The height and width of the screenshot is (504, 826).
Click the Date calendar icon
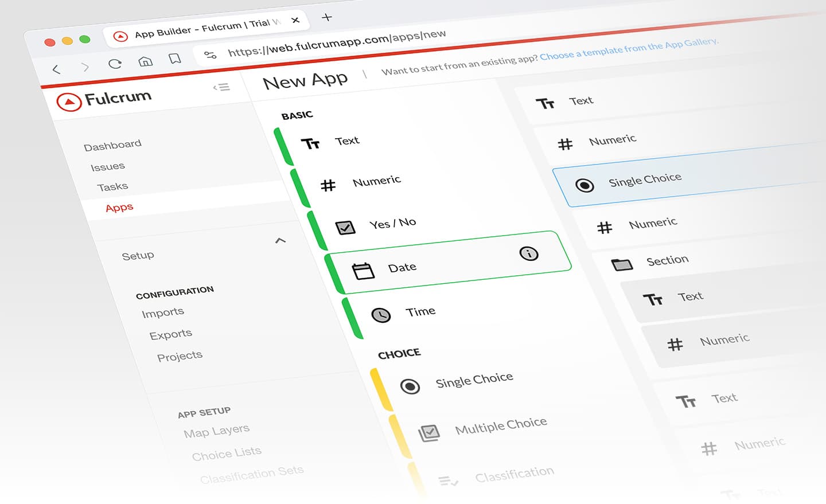363,271
